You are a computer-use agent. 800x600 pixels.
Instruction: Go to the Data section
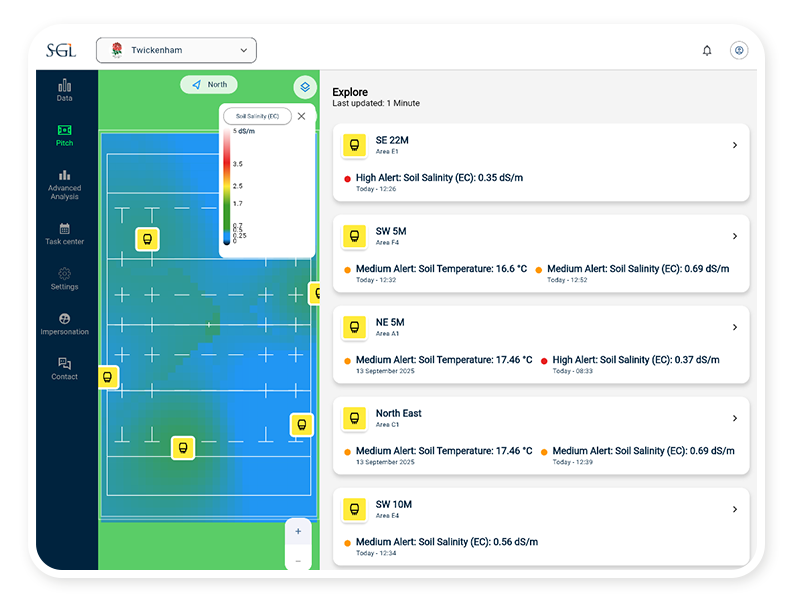click(65, 90)
